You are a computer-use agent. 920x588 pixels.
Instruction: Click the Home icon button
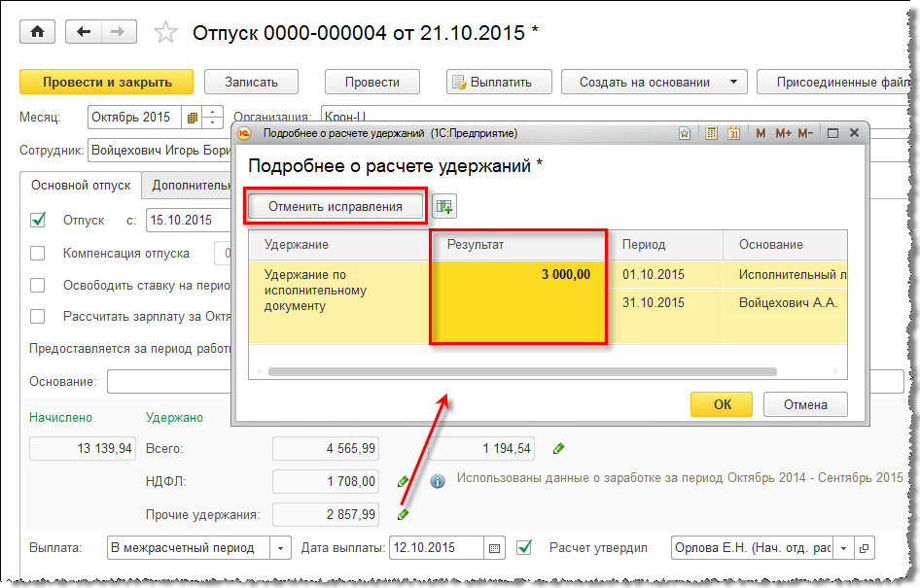point(38,32)
